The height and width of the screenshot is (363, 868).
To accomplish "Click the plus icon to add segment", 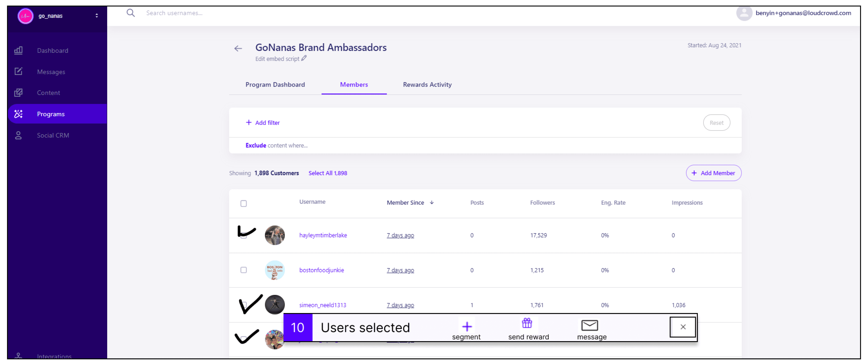I will click(x=467, y=326).
